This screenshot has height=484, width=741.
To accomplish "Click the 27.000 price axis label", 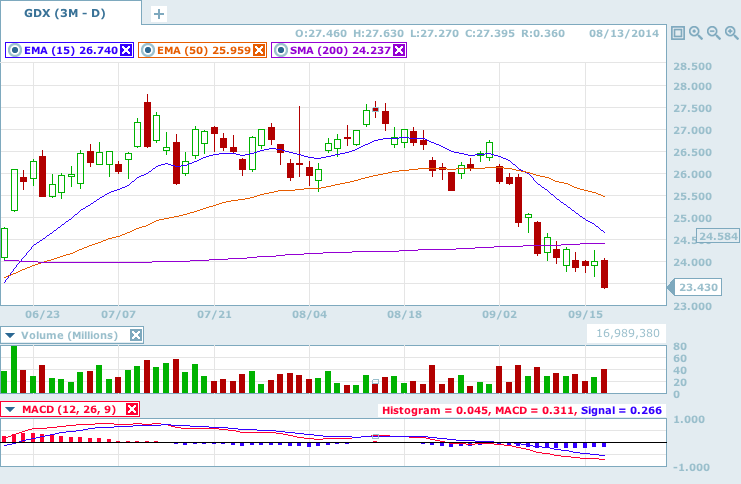I will tap(692, 130).
